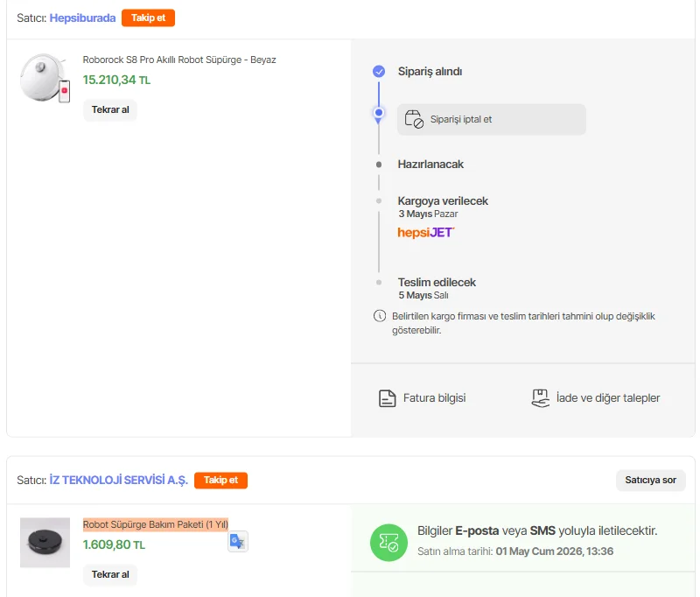
Task: Open black robot vacuum thumbnail
Action: [45, 543]
